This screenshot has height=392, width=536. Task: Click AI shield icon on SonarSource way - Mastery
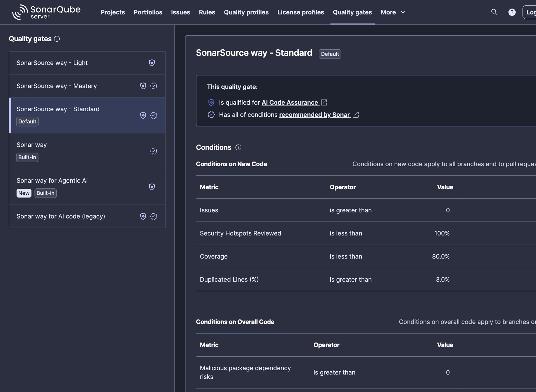pos(143,86)
